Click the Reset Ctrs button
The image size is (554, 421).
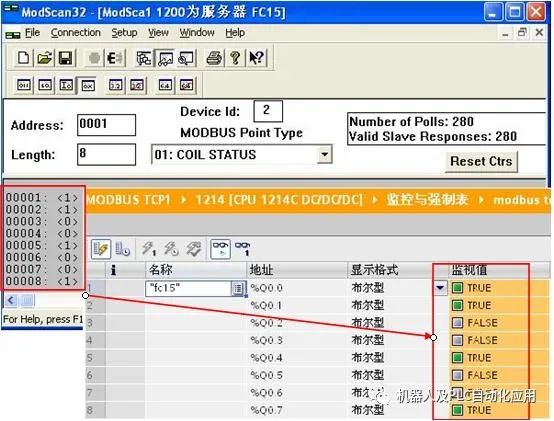coord(481,161)
